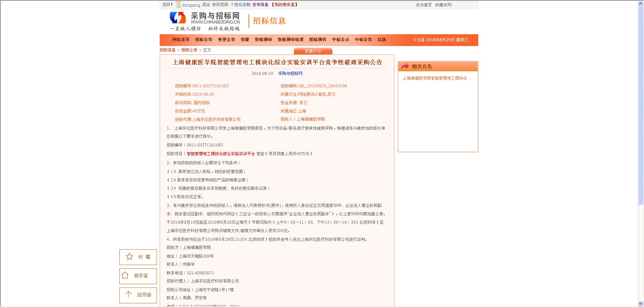Screen dimensions: 644x307
Task: Click the up arrow icon for 回顶部
Action: point(128,295)
